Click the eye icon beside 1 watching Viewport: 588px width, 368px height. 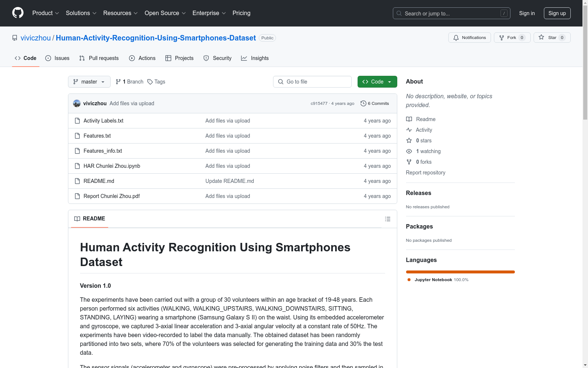pos(409,151)
